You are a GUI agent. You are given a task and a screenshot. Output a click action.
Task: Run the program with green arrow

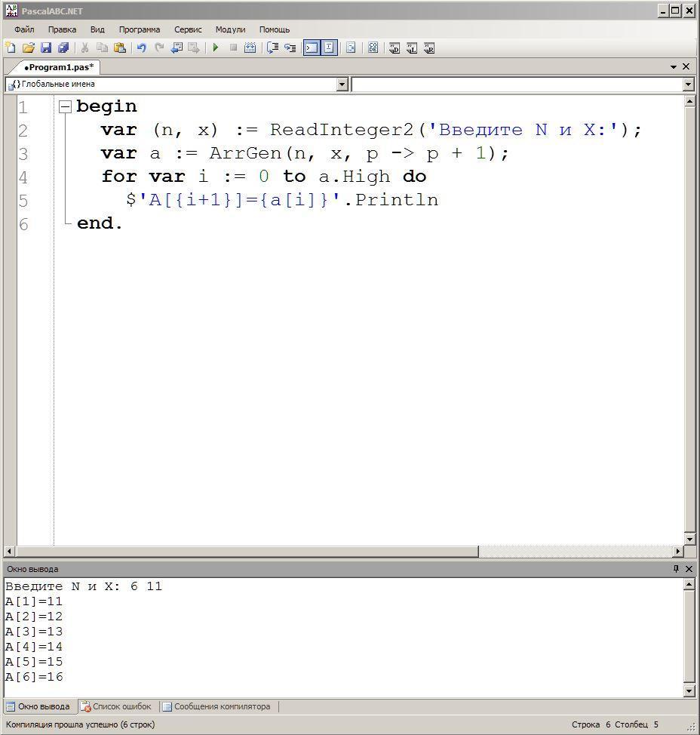click(216, 48)
